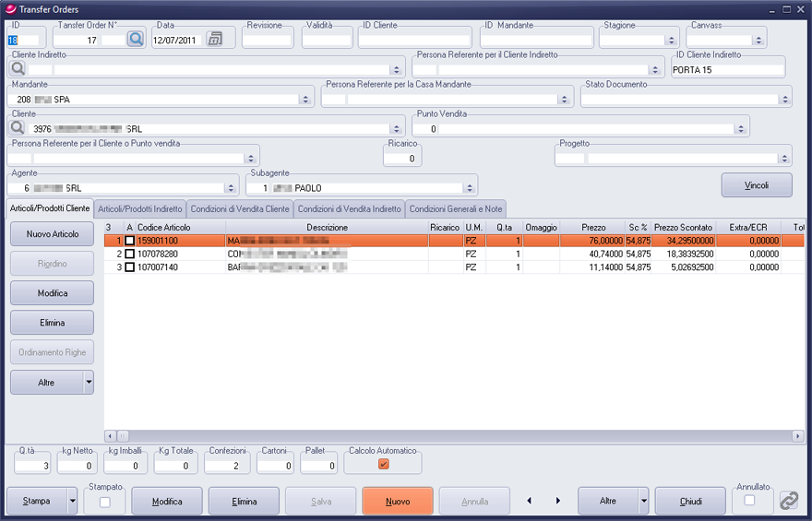Click the Nuovo Articolo button
Image resolution: width=812 pixels, height=521 pixels.
(x=52, y=234)
